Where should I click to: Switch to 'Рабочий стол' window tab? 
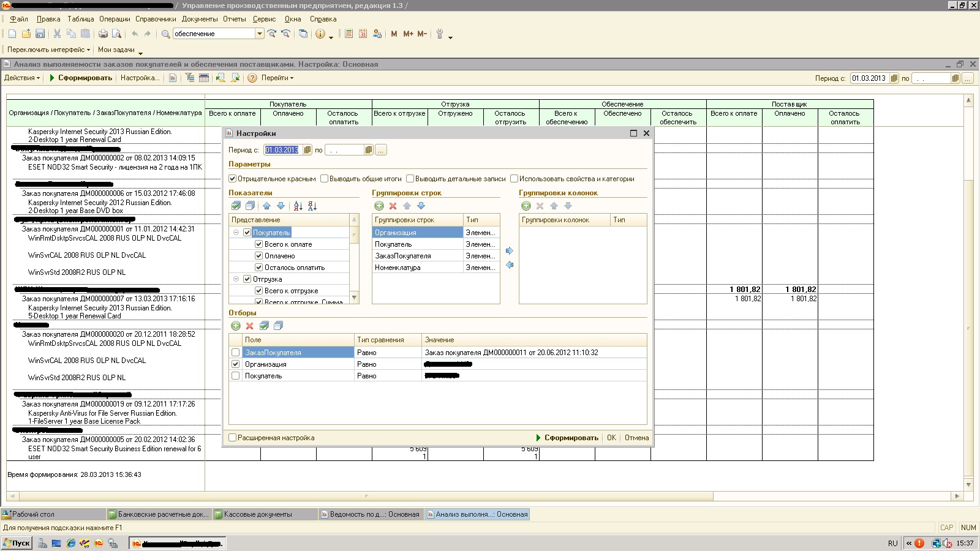pos(53,514)
